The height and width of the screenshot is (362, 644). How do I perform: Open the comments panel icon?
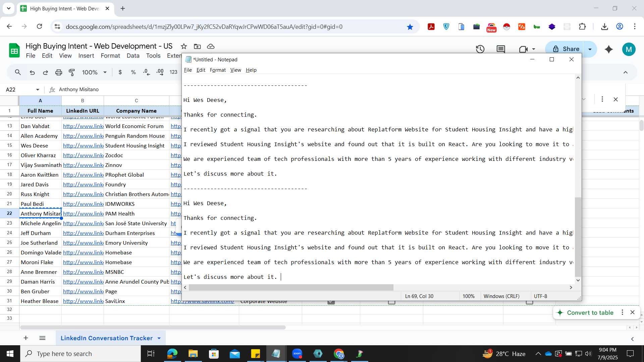[x=501, y=49]
